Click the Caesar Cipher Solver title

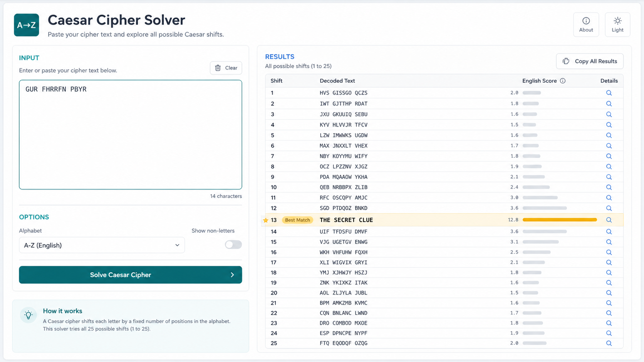click(116, 20)
